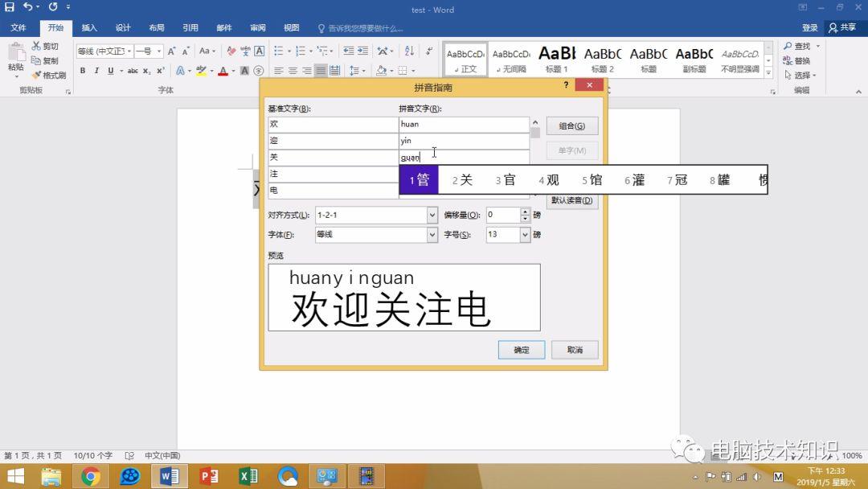The image size is (868, 489).
Task: Click 默认读音(D) default reading button
Action: pos(572,200)
